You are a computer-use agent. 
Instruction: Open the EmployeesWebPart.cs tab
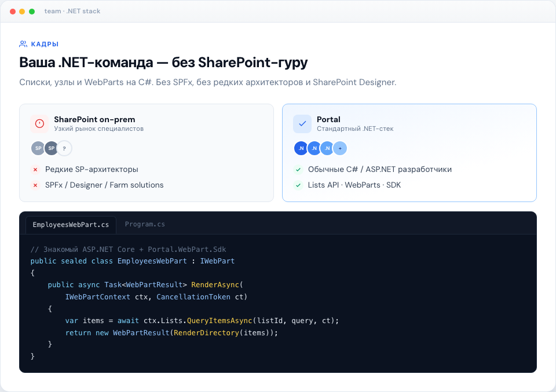(71, 225)
